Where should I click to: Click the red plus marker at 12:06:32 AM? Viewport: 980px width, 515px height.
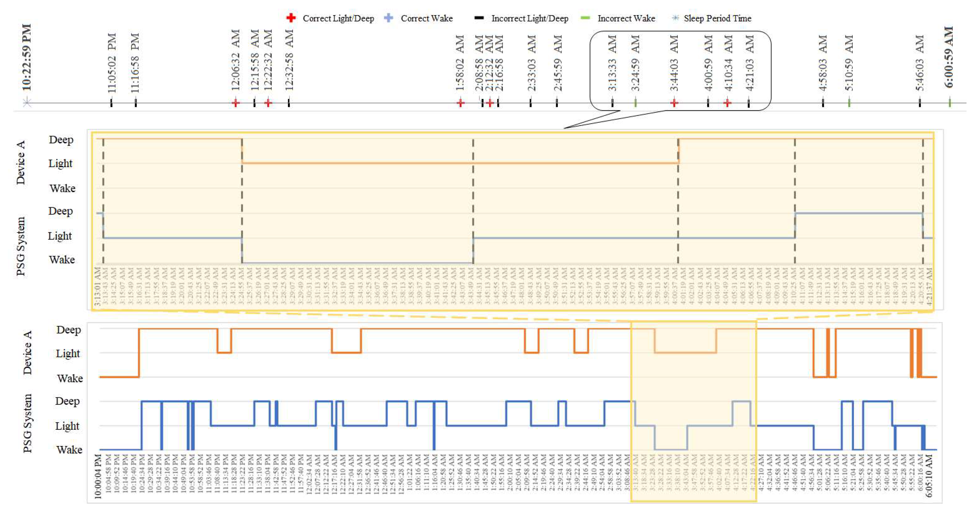pyautogui.click(x=236, y=103)
